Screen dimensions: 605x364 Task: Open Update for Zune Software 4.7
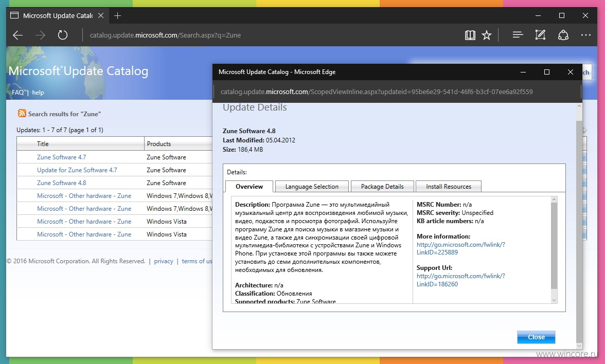pyautogui.click(x=77, y=170)
